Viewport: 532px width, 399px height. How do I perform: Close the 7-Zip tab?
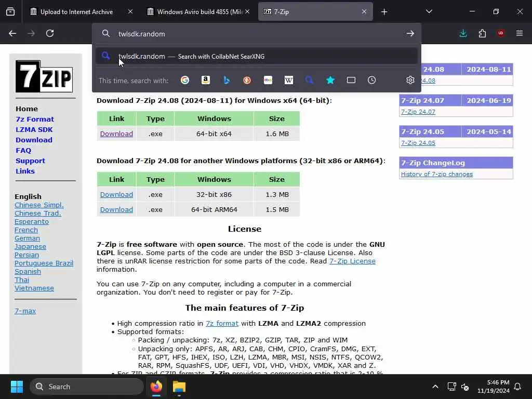[x=364, y=12]
